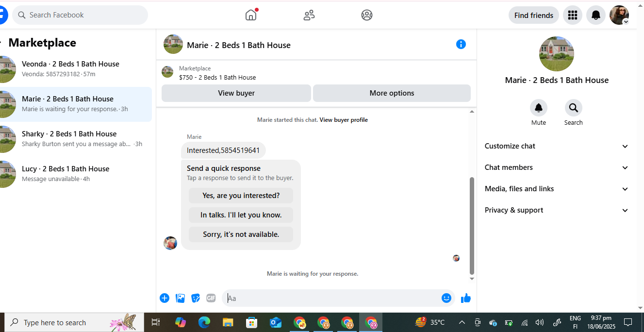644x332 pixels.
Task: Open the Groups icon in top bar
Action: [367, 15]
